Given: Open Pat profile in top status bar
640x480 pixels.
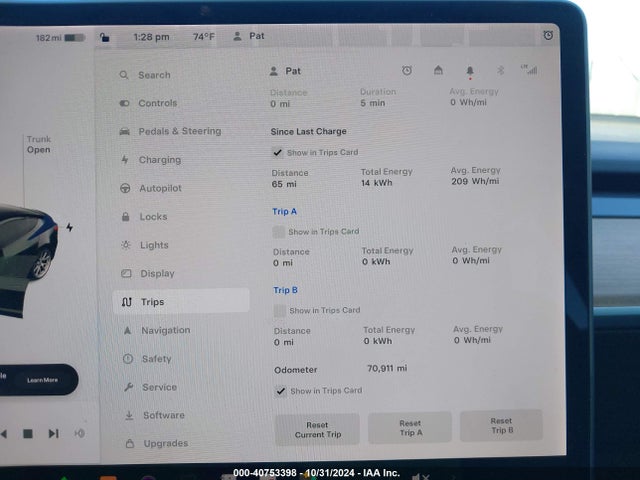Looking at the screenshot, I should coord(249,36).
